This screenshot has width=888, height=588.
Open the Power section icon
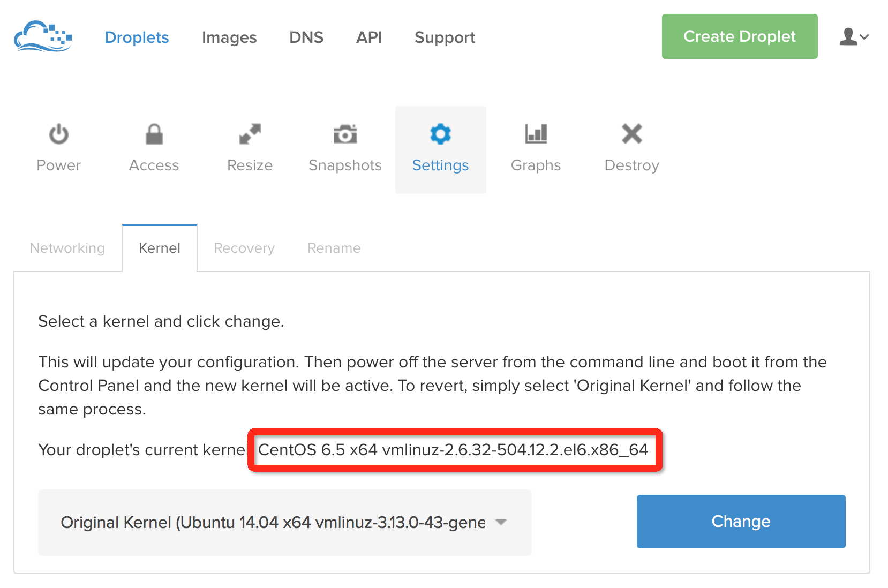pyautogui.click(x=59, y=134)
